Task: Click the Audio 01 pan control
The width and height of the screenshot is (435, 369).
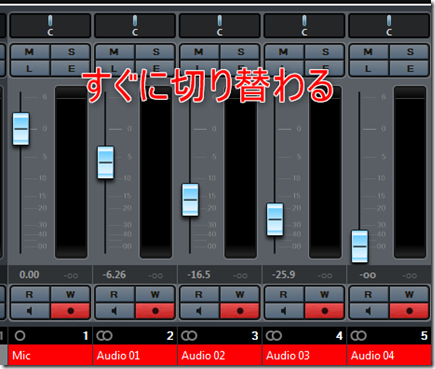Action: tap(135, 26)
